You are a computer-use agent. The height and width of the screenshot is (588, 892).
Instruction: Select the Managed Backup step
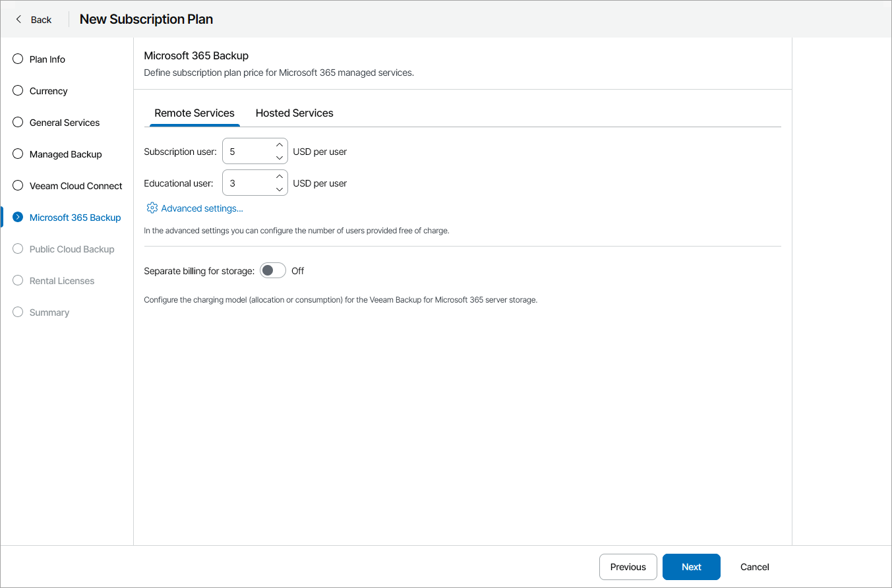pyautogui.click(x=17, y=154)
